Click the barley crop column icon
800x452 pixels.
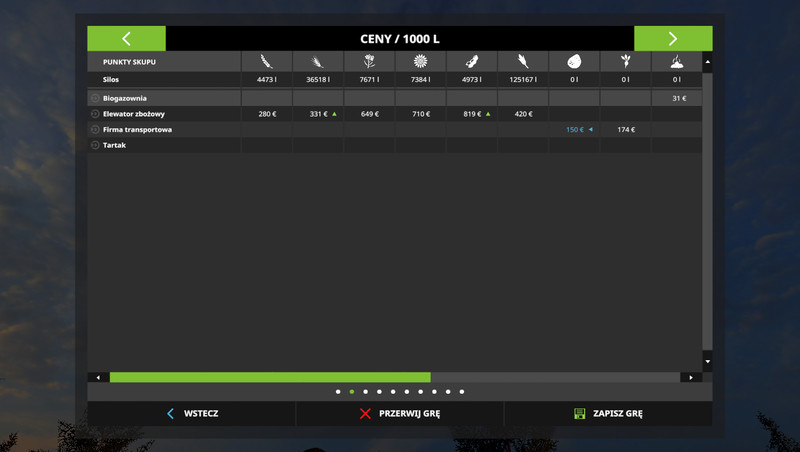click(318, 62)
